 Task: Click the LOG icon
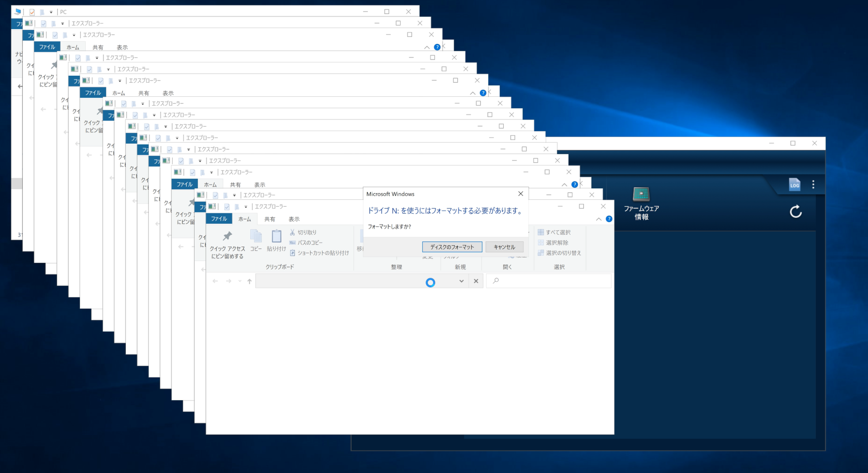(x=794, y=184)
